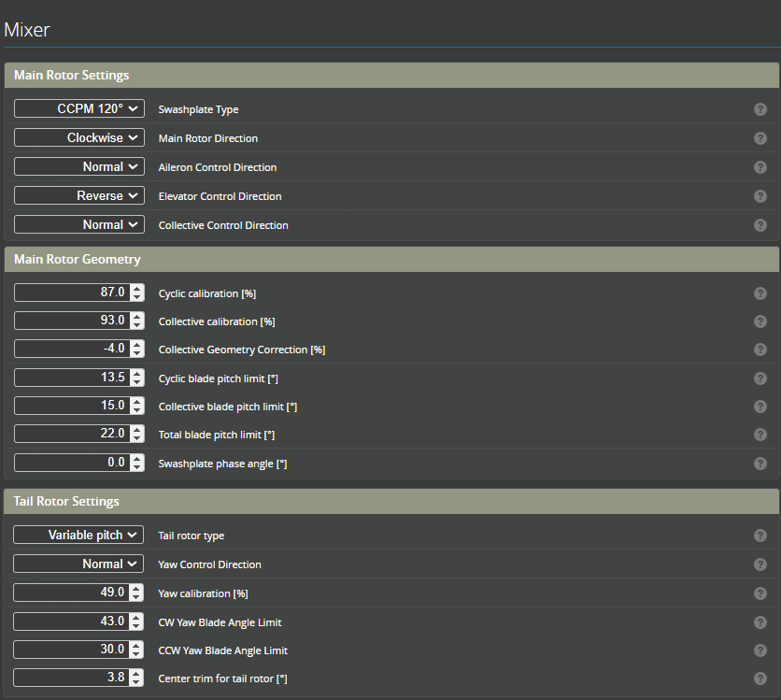Click help icon for Total blade pitch limit
This screenshot has height=700, width=781.
pos(760,435)
